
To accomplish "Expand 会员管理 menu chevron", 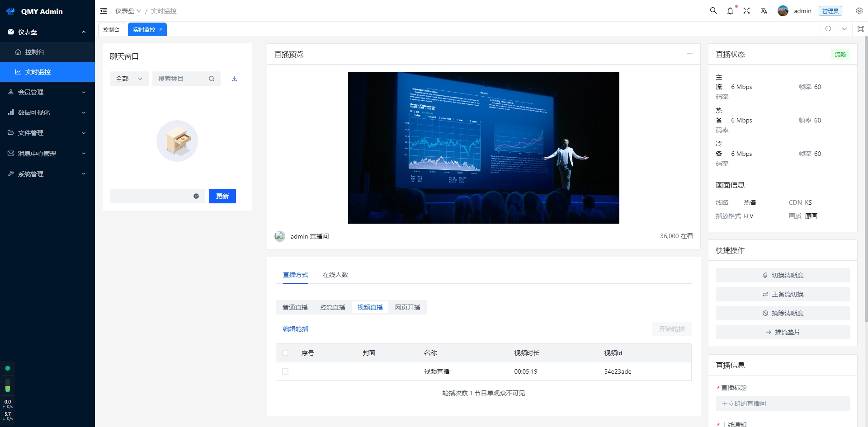I will pos(84,92).
